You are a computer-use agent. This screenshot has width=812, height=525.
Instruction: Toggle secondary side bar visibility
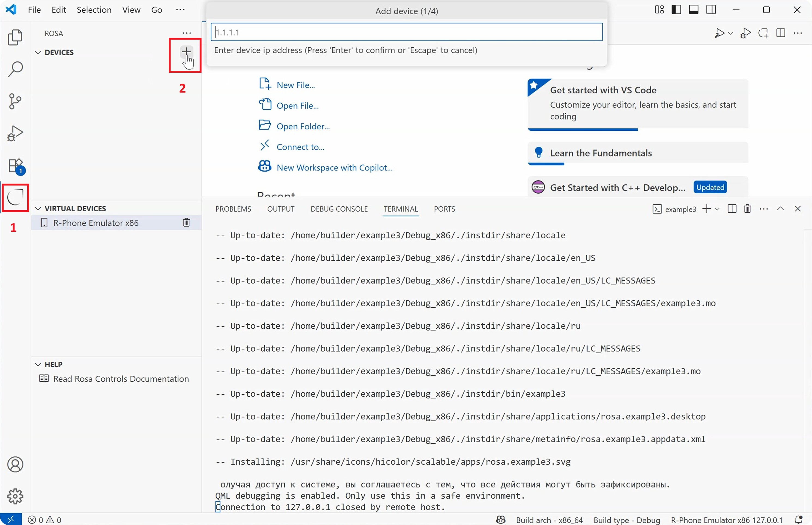(711, 10)
